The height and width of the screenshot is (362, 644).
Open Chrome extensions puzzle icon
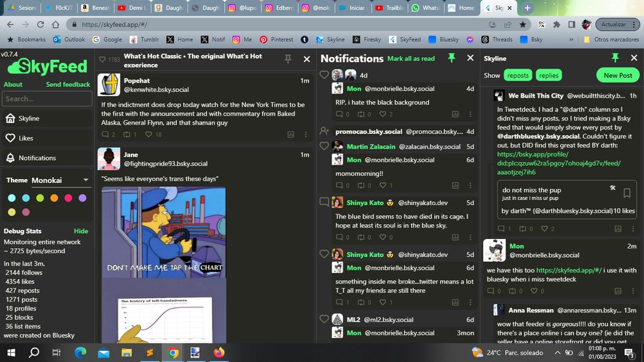tap(556, 24)
